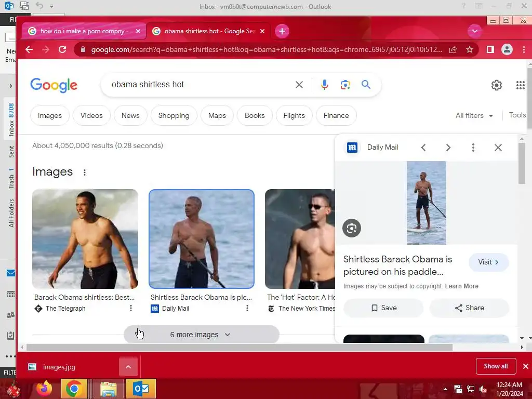532x399 pixels.
Task: Select the News filter chip
Action: point(130,116)
